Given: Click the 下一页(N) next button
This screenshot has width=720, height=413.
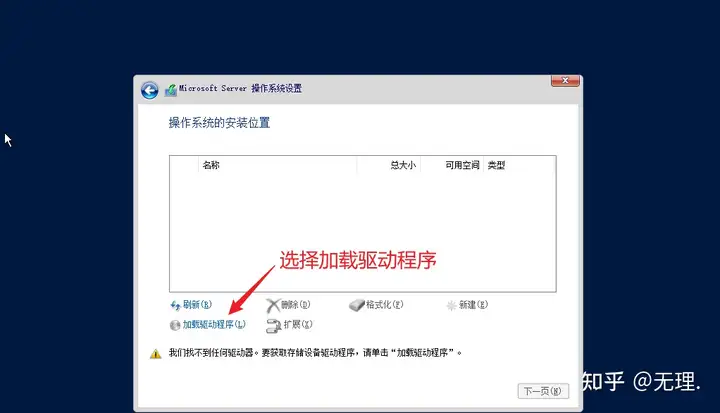Looking at the screenshot, I should coord(543,391).
